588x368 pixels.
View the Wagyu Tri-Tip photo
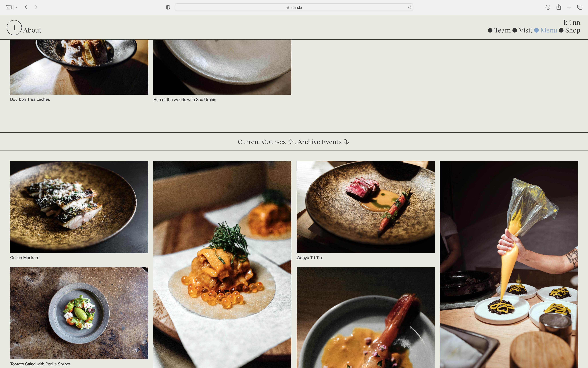[x=365, y=207]
